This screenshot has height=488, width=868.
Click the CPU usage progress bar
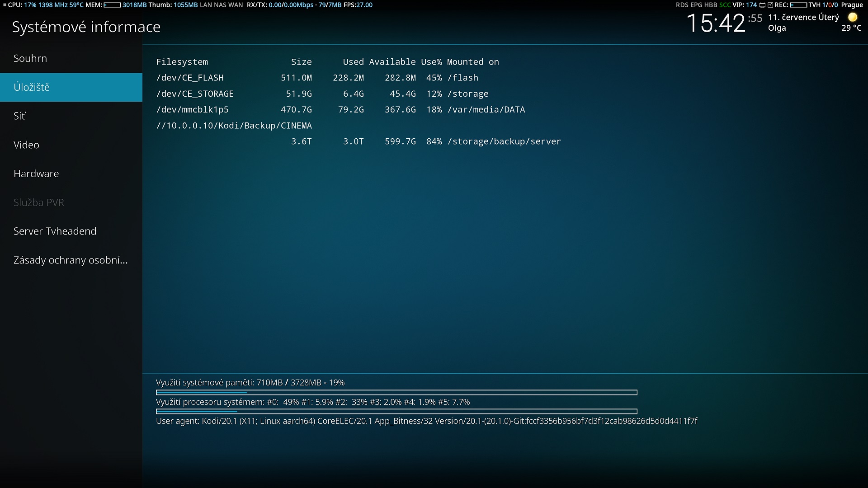[396, 412]
